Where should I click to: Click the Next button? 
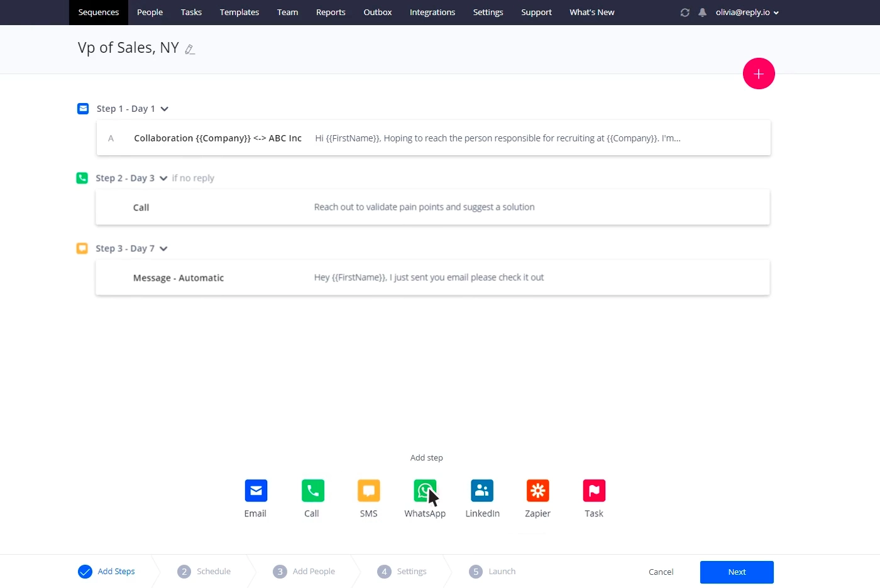[x=736, y=572]
